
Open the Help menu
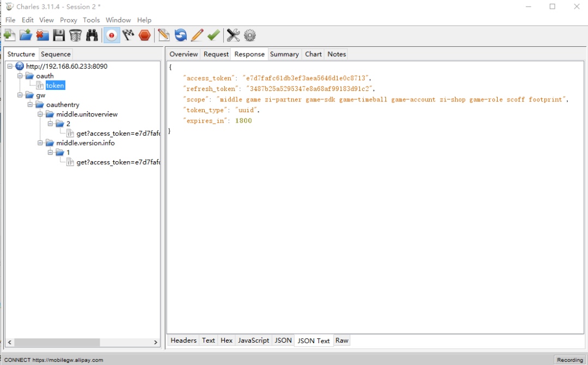pyautogui.click(x=144, y=20)
